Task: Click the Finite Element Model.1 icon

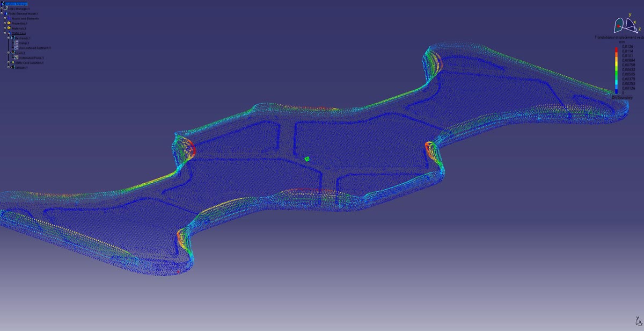Action: pos(6,13)
